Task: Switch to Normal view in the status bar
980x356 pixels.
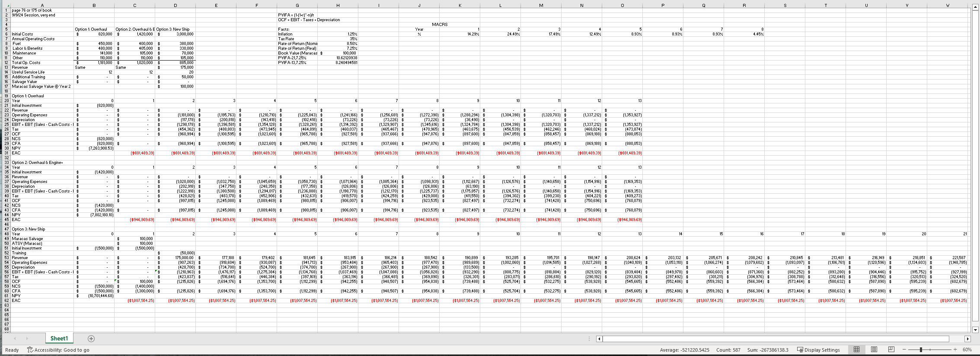Action: (856, 350)
